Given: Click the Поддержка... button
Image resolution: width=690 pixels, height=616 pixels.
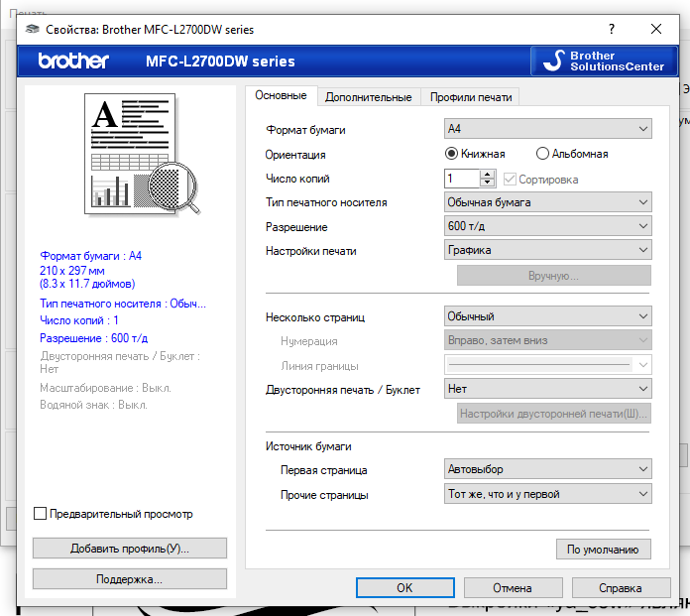Looking at the screenshot, I should (129, 578).
